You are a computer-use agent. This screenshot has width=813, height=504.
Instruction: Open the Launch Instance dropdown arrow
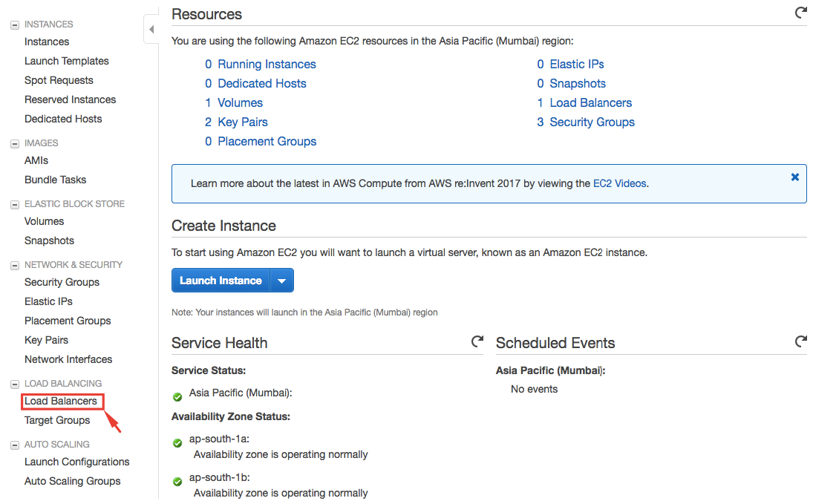(281, 281)
